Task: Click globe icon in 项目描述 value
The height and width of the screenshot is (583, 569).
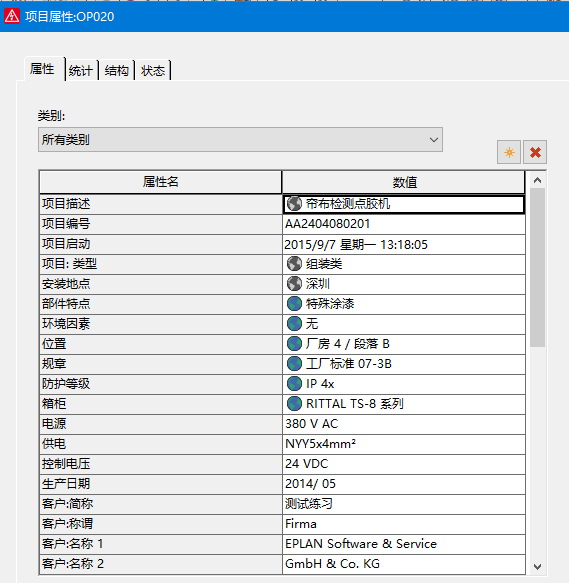Action: coord(294,204)
